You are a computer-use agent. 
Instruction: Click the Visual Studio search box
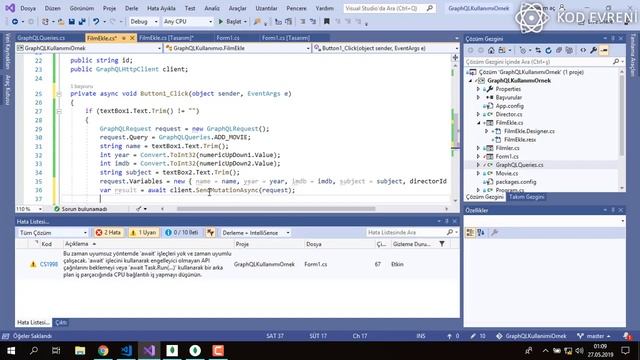pyautogui.click(x=389, y=8)
